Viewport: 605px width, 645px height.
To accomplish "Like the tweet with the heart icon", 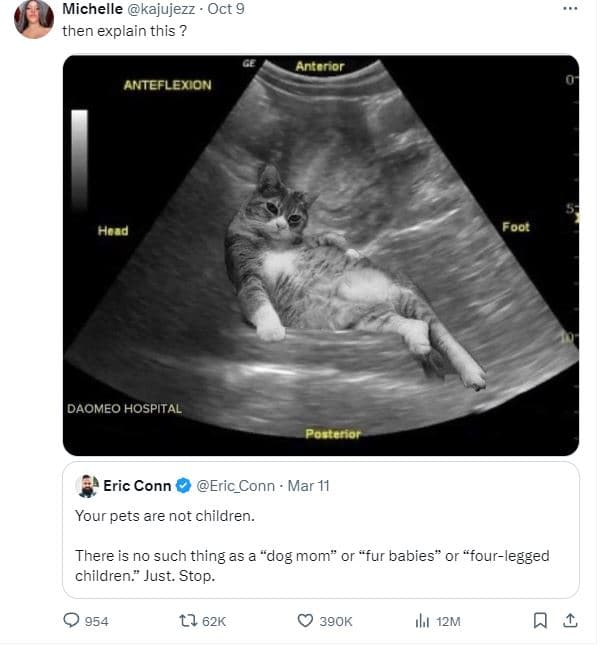I will click(x=307, y=621).
